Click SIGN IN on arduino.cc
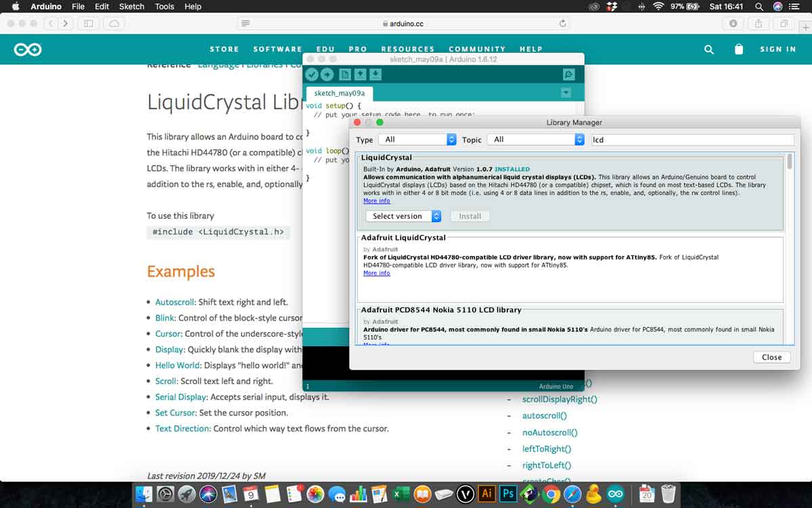This screenshot has width=812, height=508. pyautogui.click(x=778, y=49)
